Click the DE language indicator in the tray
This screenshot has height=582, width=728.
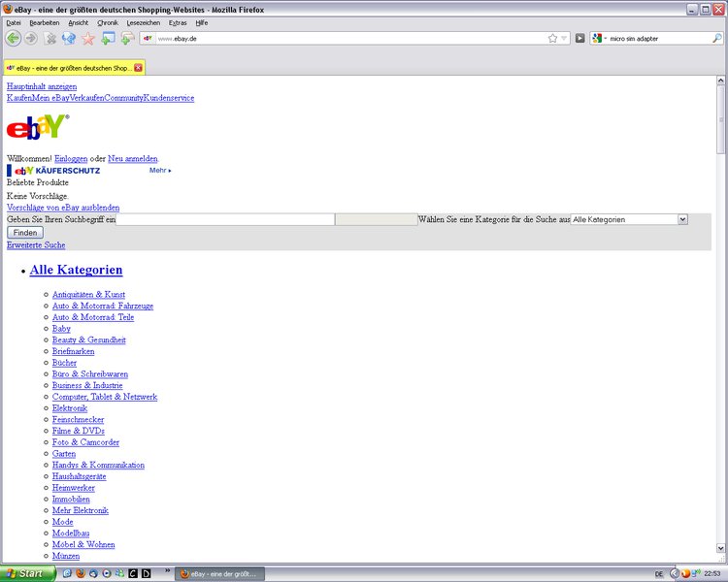658,574
